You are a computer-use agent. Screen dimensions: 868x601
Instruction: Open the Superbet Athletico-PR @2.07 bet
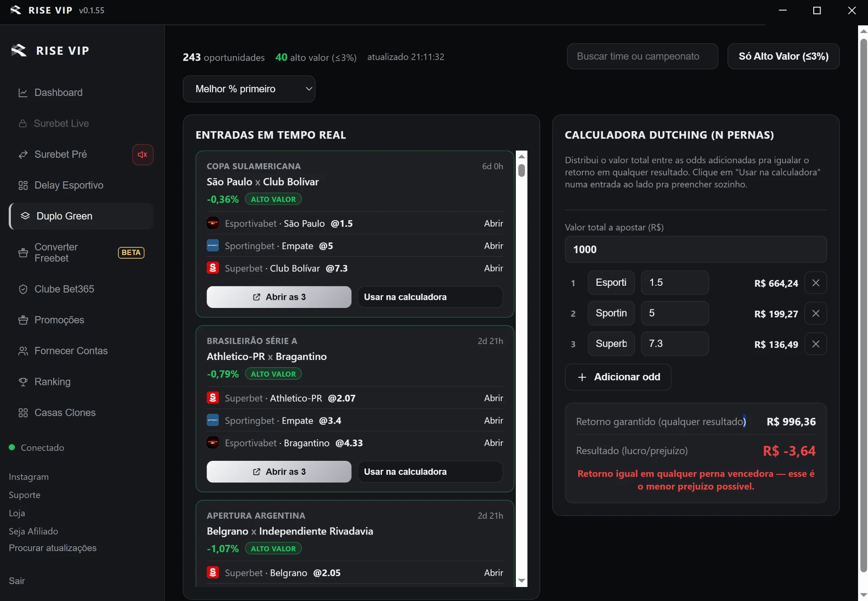493,398
